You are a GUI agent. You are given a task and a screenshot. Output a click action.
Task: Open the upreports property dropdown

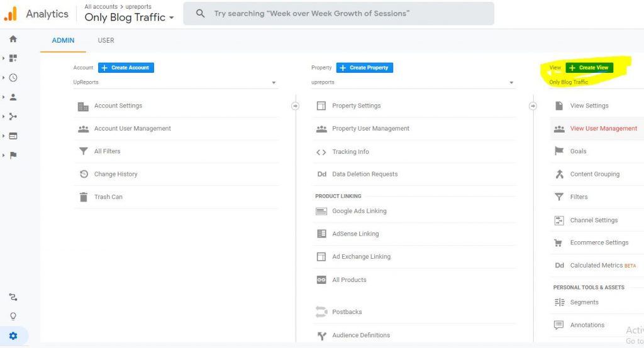click(x=413, y=82)
